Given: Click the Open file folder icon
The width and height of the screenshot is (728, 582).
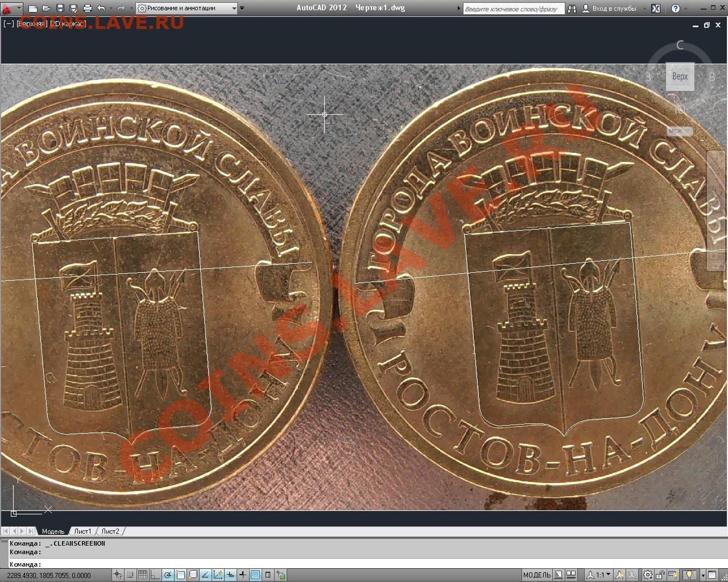Looking at the screenshot, I should click(x=47, y=9).
